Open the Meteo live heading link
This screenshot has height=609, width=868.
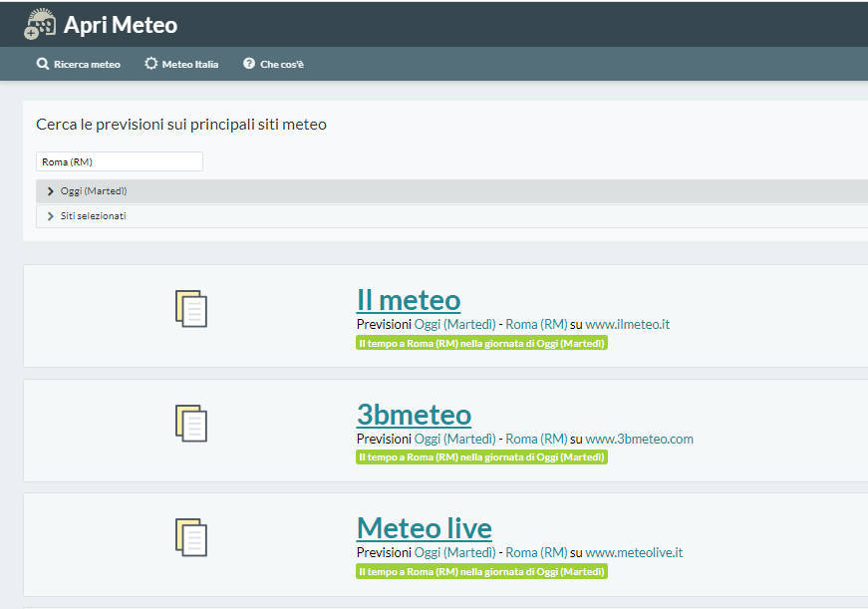[425, 528]
